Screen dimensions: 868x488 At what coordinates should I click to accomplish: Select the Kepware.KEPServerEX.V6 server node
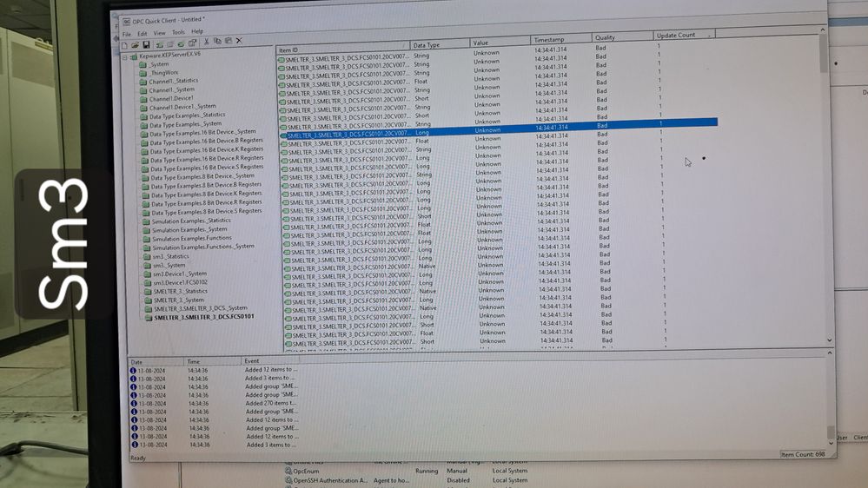[x=169, y=56]
